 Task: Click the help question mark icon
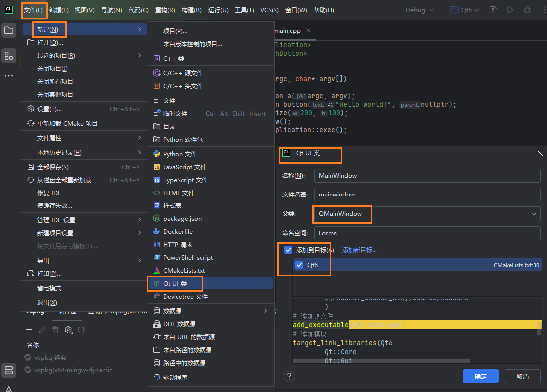289,376
